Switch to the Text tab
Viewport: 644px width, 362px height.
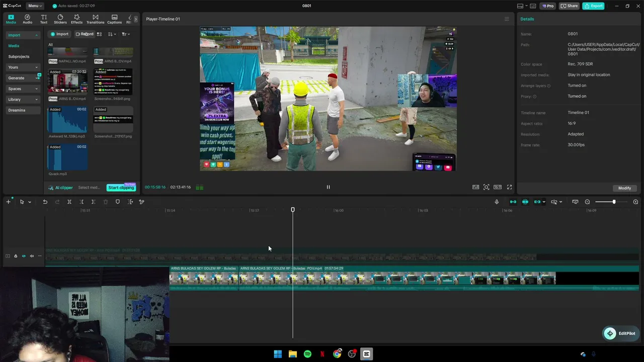pos(44,19)
